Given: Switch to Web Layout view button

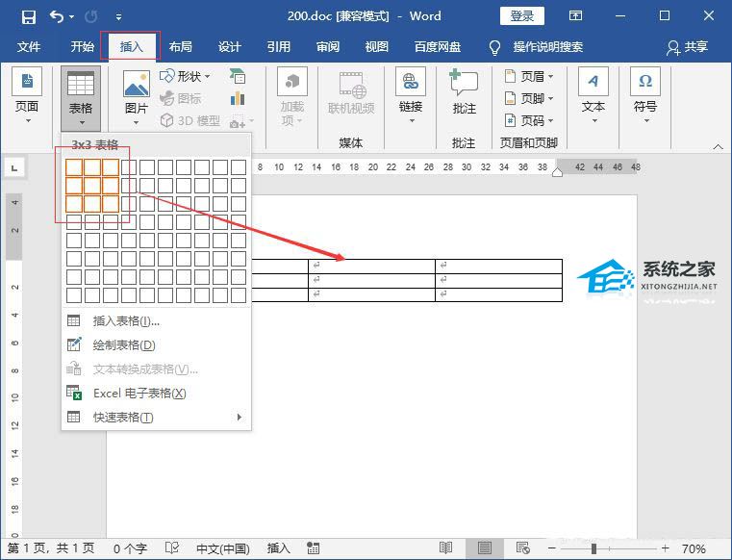Looking at the screenshot, I should point(522,547).
